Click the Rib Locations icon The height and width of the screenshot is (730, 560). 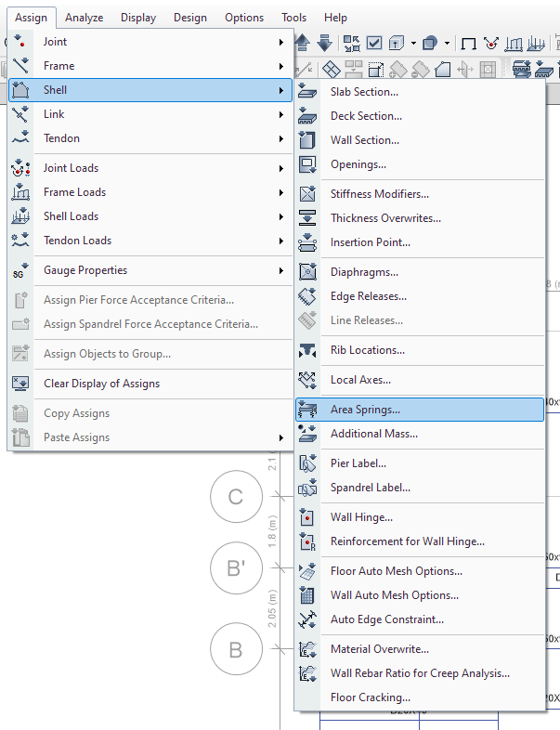308,350
